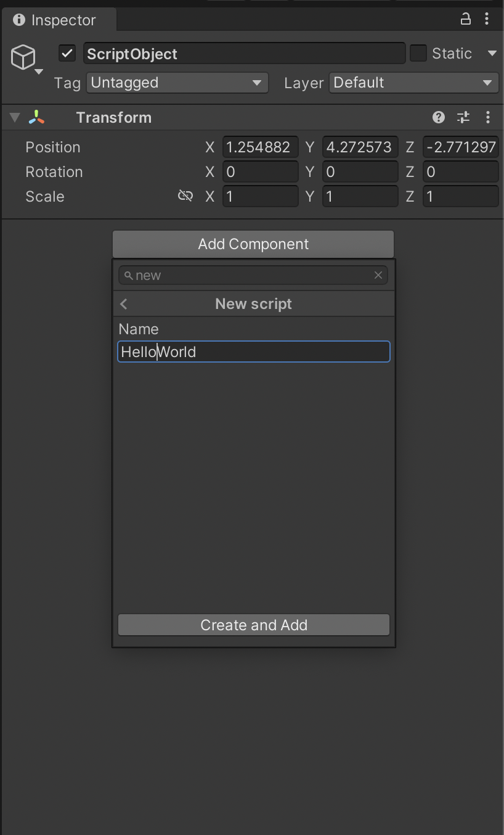This screenshot has height=835, width=504.
Task: Enable the Static checkbox
Action: pos(418,54)
